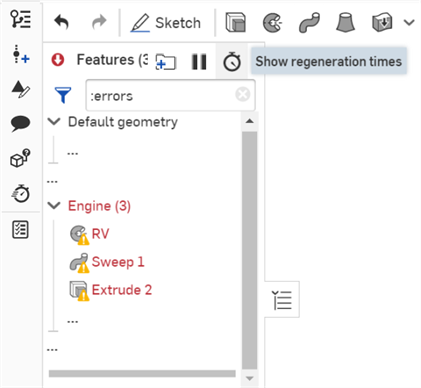Viewport: 421px width, 388px height.
Task: Collapse the Default geometry group
Action: [54, 122]
